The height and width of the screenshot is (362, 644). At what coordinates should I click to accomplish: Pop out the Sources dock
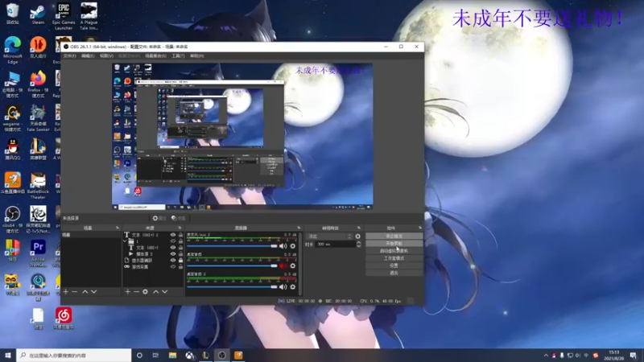coord(180,228)
